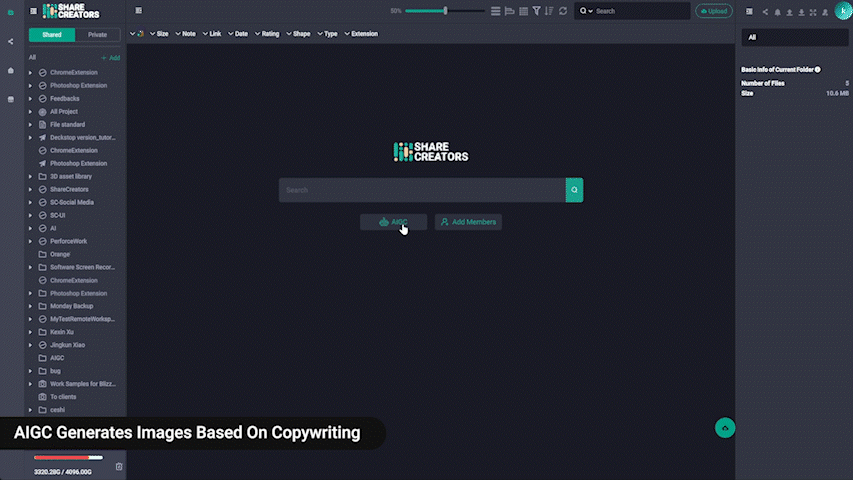Open the color filter dropdown
Screen dimensions: 854x480
point(136,34)
